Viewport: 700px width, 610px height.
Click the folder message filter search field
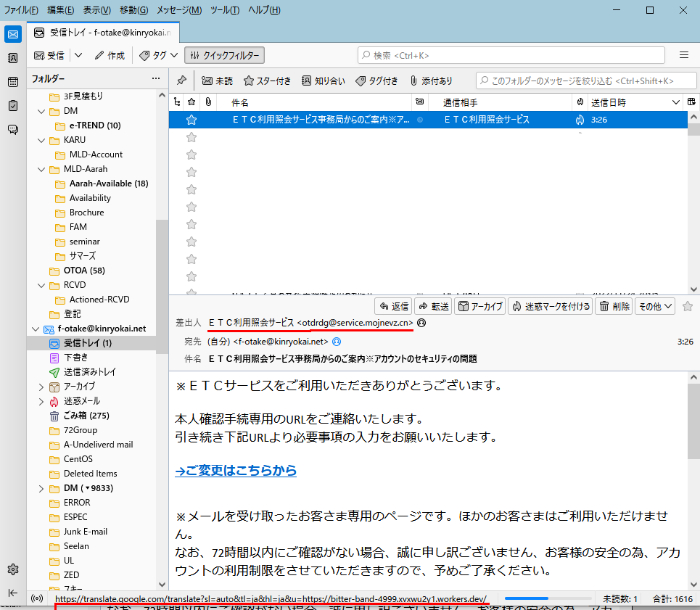(x=586, y=81)
